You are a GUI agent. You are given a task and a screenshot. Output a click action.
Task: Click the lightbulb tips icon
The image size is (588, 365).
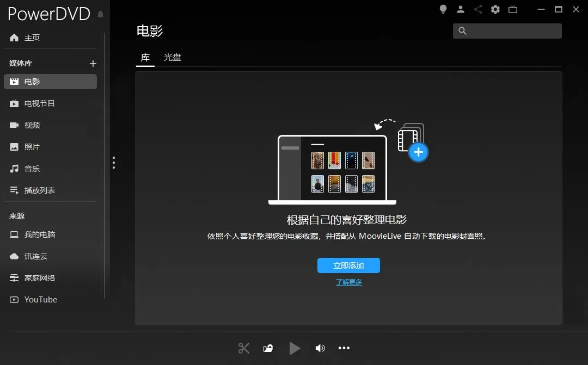(443, 9)
